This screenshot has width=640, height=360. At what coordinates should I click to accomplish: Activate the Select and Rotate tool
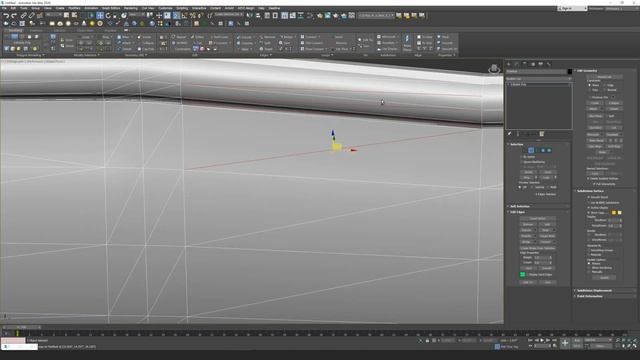(108, 16)
